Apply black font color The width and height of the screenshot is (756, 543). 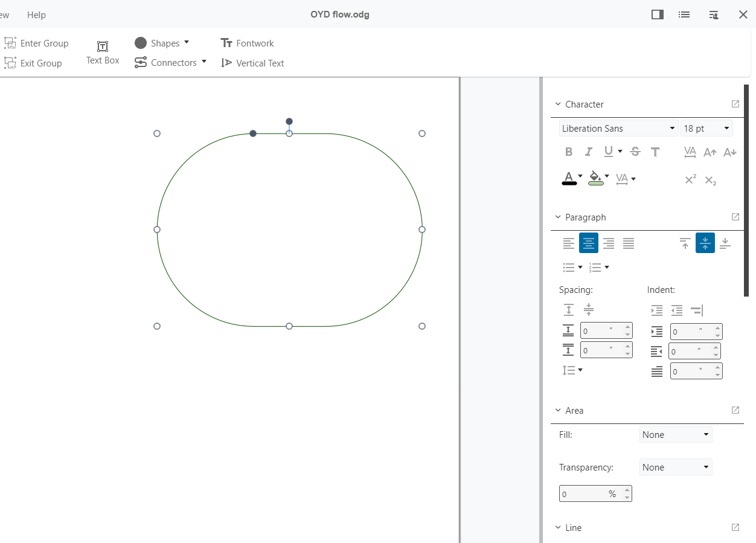click(569, 178)
